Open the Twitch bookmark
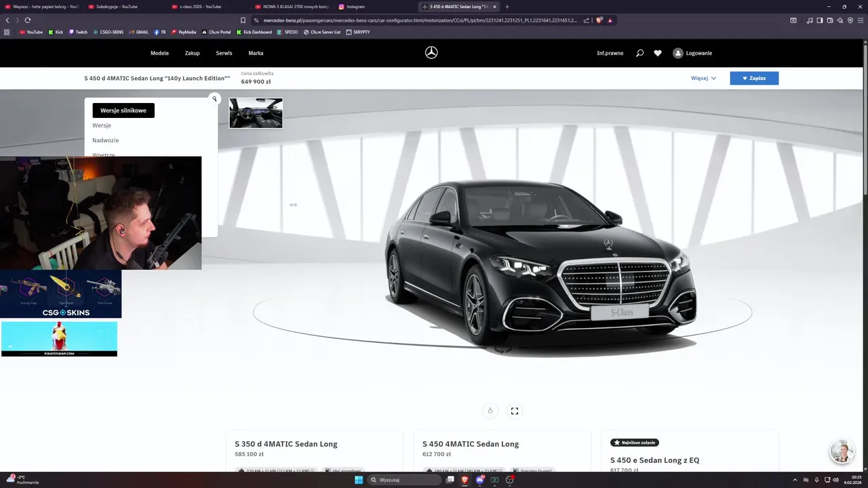This screenshot has width=868, height=488. [78, 32]
